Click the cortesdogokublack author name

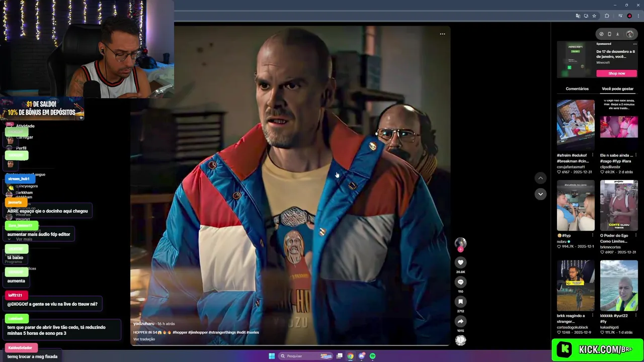573,327
